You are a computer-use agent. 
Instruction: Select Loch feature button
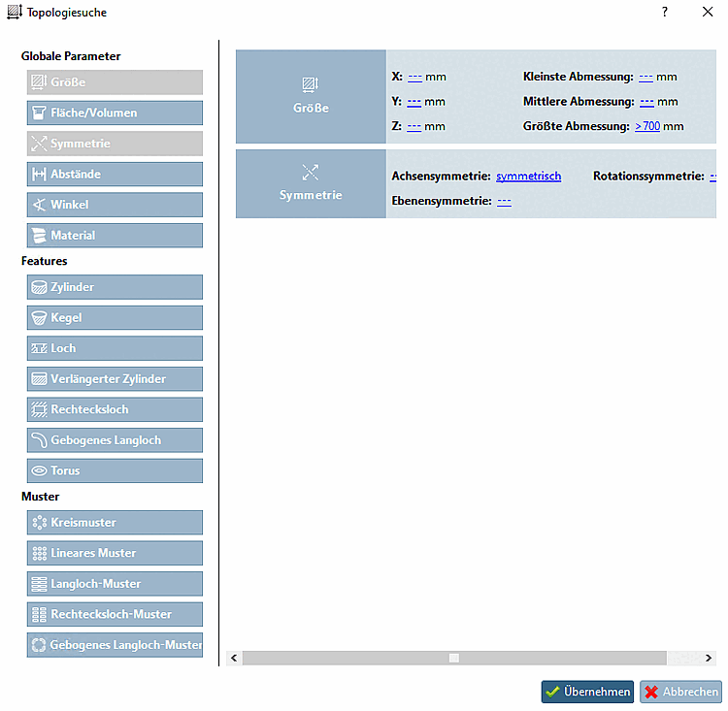pyautogui.click(x=115, y=348)
